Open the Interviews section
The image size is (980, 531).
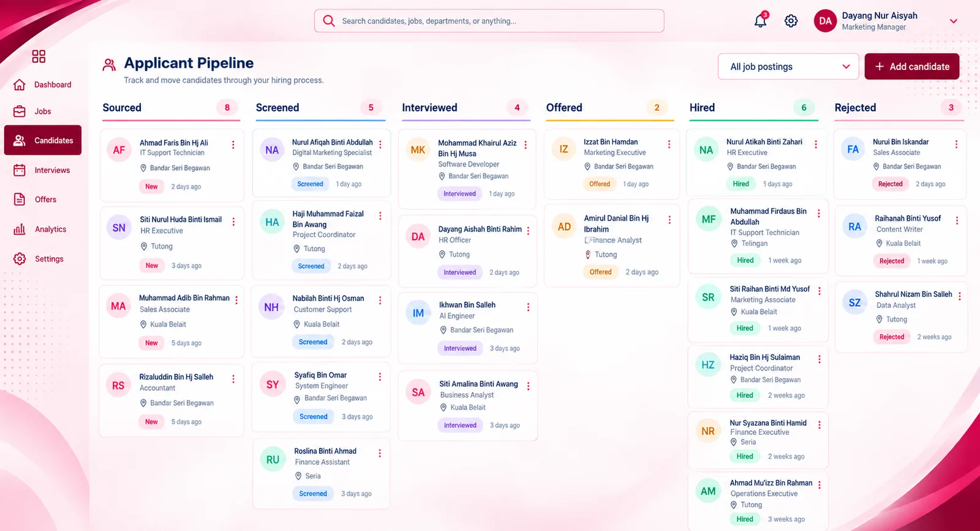click(x=43, y=170)
